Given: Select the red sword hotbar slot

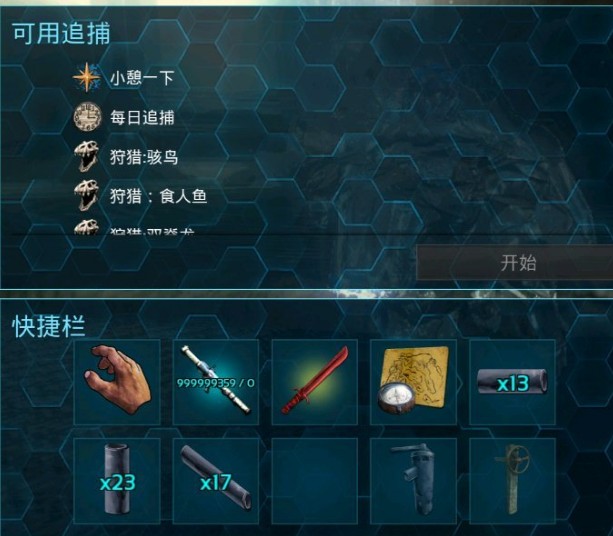Looking at the screenshot, I should tap(315, 382).
